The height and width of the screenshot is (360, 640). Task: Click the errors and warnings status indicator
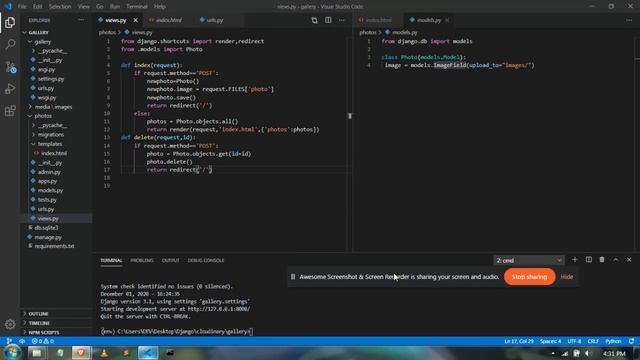[43, 341]
